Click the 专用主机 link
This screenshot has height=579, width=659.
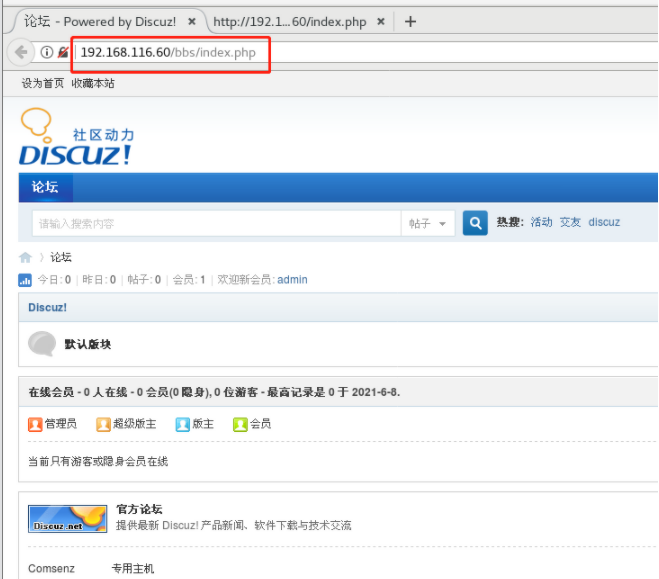tap(133, 568)
